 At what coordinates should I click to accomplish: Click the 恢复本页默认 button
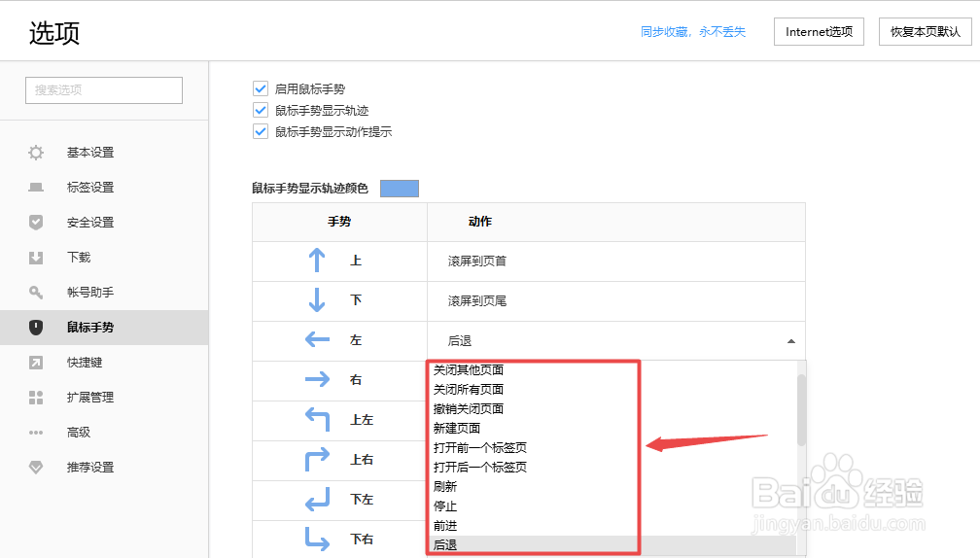click(x=925, y=32)
